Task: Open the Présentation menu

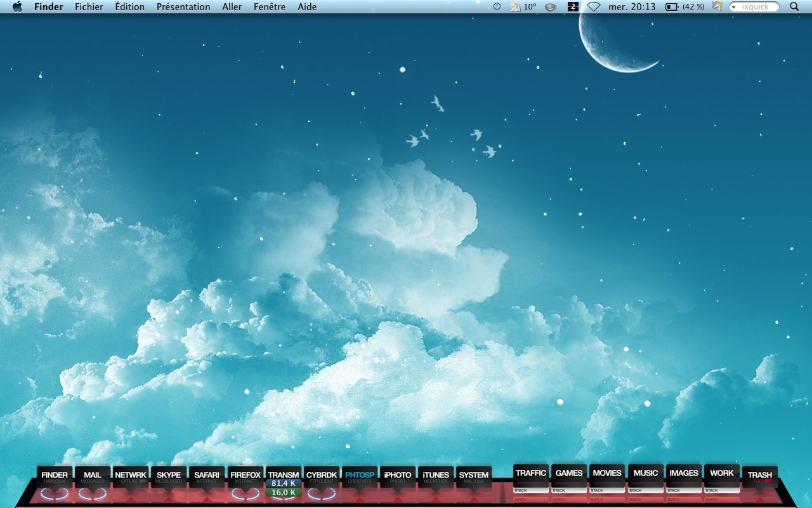Action: [x=183, y=7]
